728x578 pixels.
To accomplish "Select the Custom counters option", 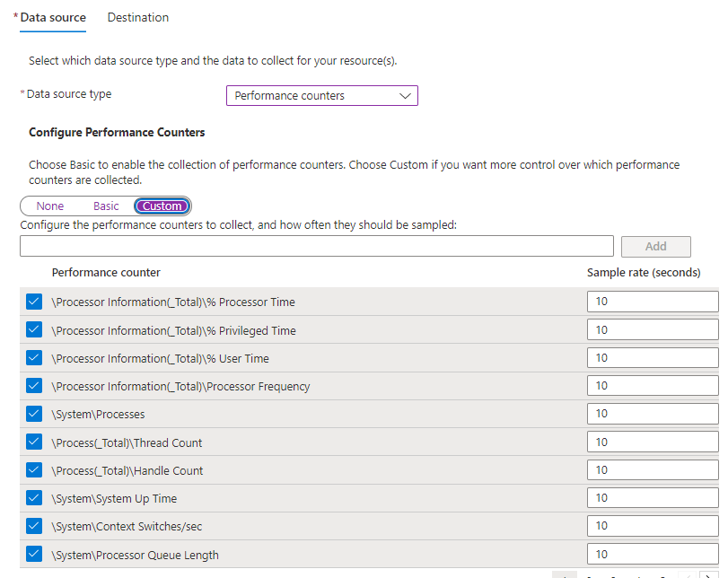I will coord(162,206).
